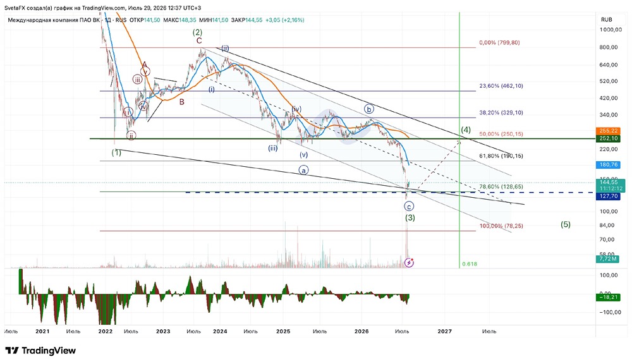Click the -18,21 indicator value tag

pos(608,298)
